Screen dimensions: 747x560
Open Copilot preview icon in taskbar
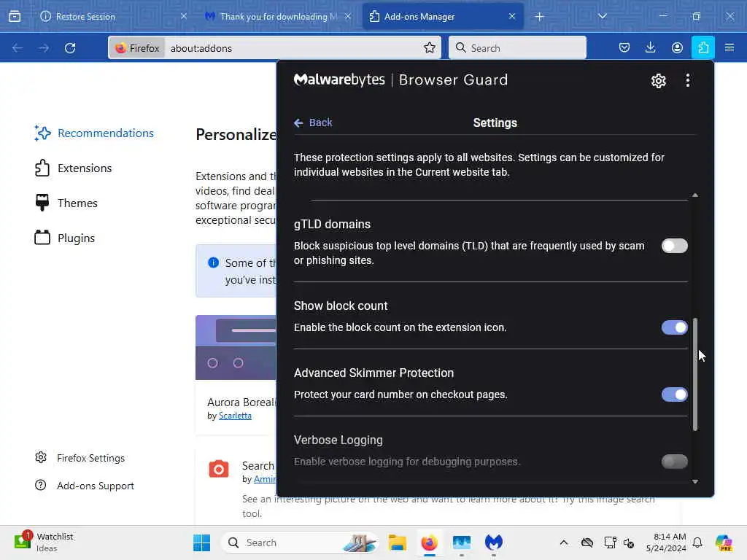point(723,542)
